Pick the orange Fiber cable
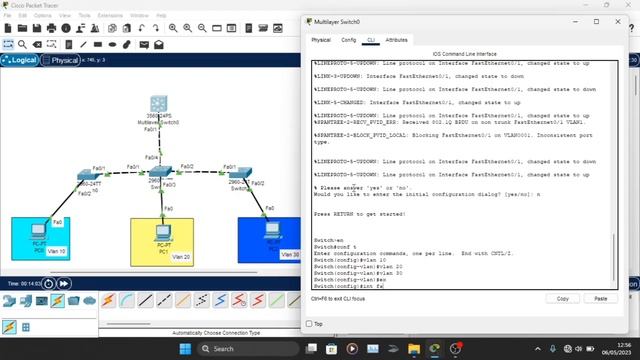 coord(183,300)
